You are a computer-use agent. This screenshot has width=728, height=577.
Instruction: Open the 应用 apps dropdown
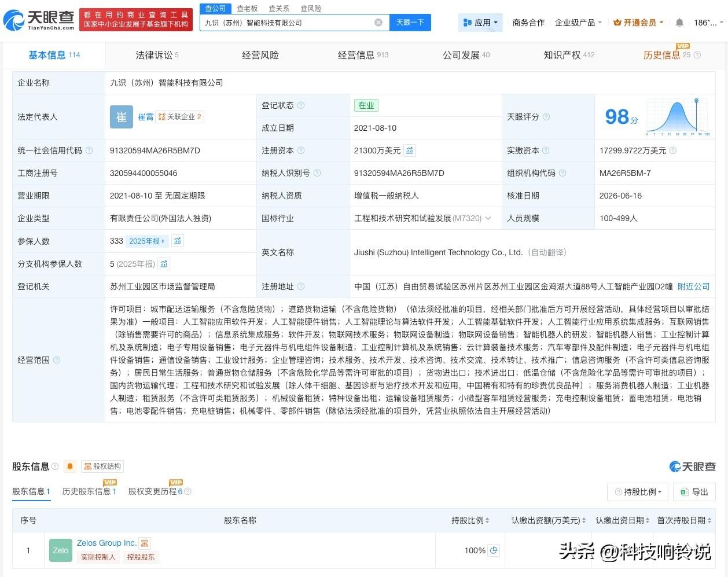coord(480,23)
